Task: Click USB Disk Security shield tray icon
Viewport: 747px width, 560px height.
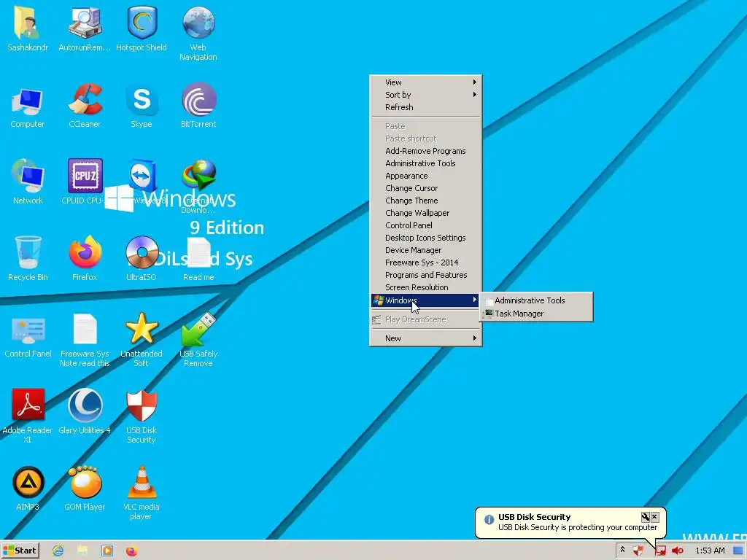Action: pyautogui.click(x=638, y=551)
